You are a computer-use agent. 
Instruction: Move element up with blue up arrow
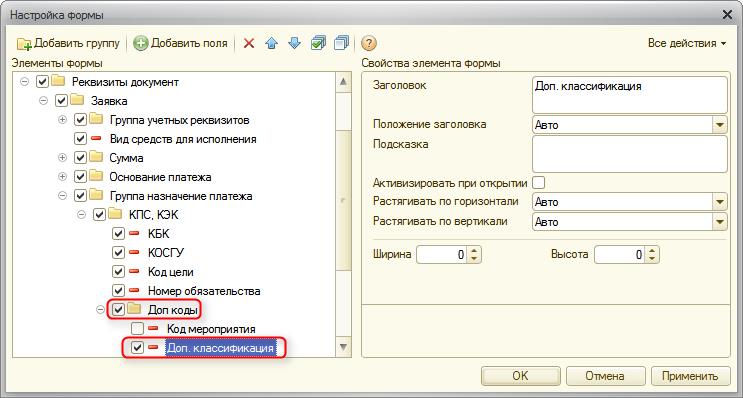[x=272, y=44]
